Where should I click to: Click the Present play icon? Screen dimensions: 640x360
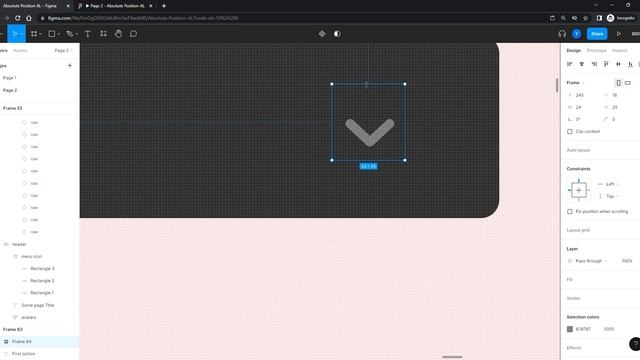[x=619, y=34]
